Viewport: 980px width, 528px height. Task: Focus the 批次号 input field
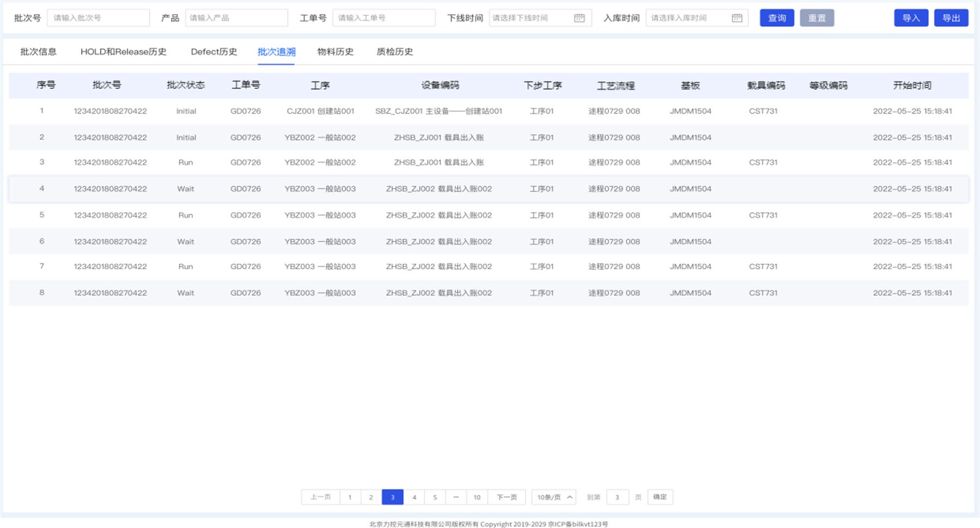[98, 18]
